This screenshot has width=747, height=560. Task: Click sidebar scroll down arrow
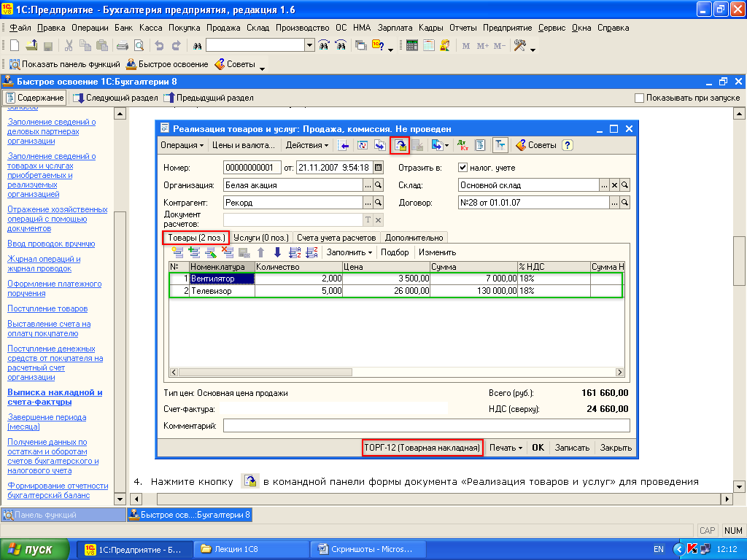tap(120, 499)
